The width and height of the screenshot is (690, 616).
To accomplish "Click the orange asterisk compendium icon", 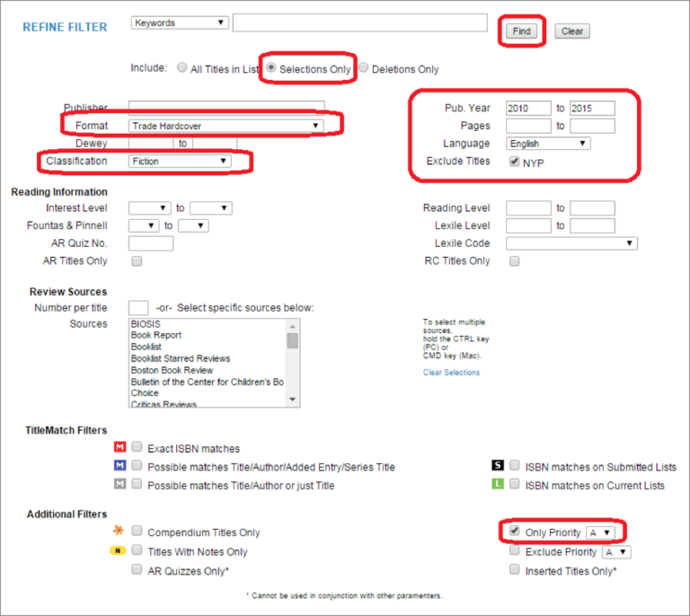I will click(119, 532).
